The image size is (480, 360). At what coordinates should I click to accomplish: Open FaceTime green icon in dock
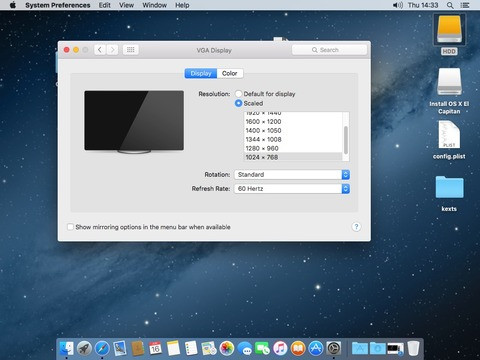click(263, 349)
